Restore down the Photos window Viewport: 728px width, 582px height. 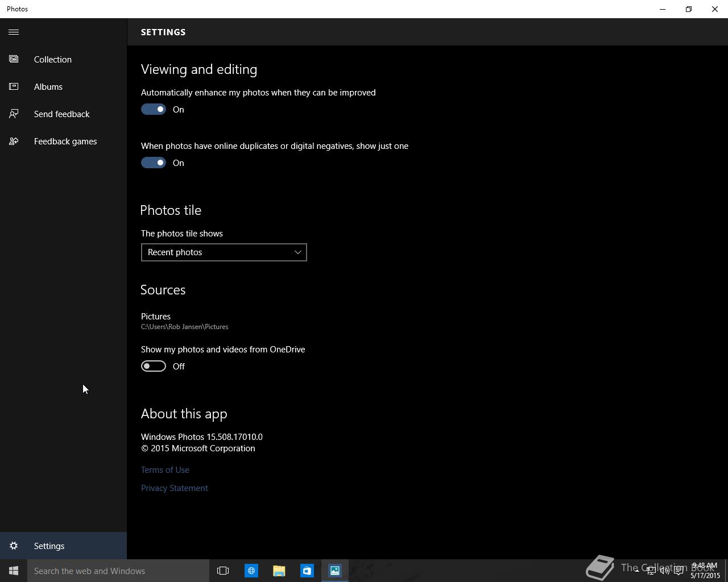coord(689,9)
